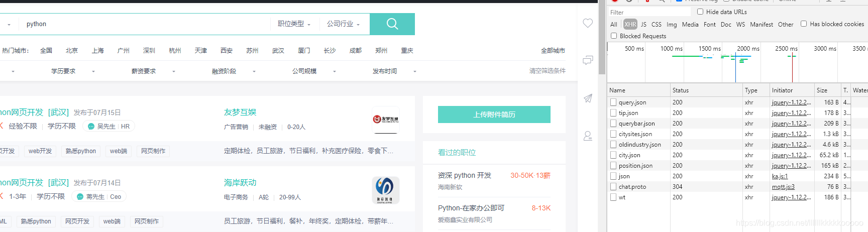The image size is (868, 232).
Task: Expand the 学历要求 filter dropdown
Action: 73,71
